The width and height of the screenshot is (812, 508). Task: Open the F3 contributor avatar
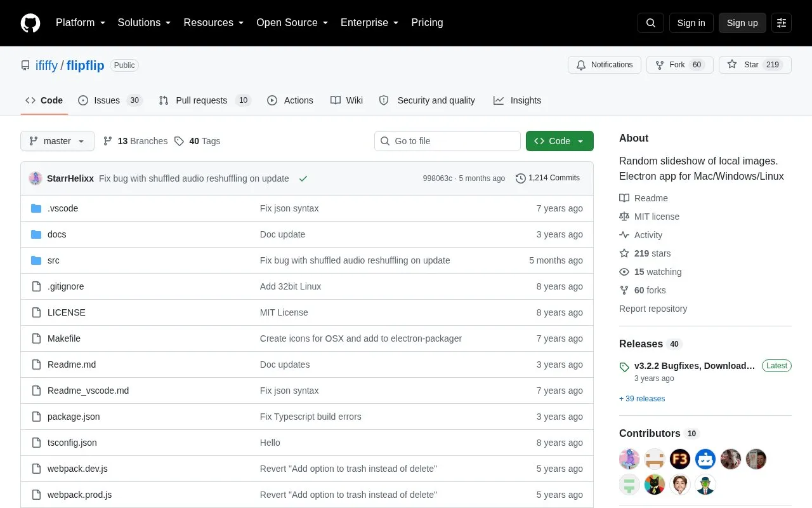pos(680,459)
